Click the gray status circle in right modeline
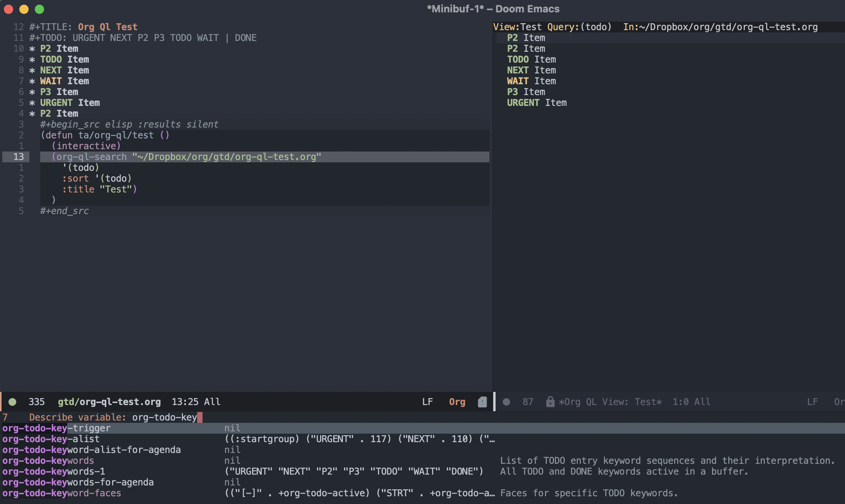845x504 pixels. click(506, 402)
